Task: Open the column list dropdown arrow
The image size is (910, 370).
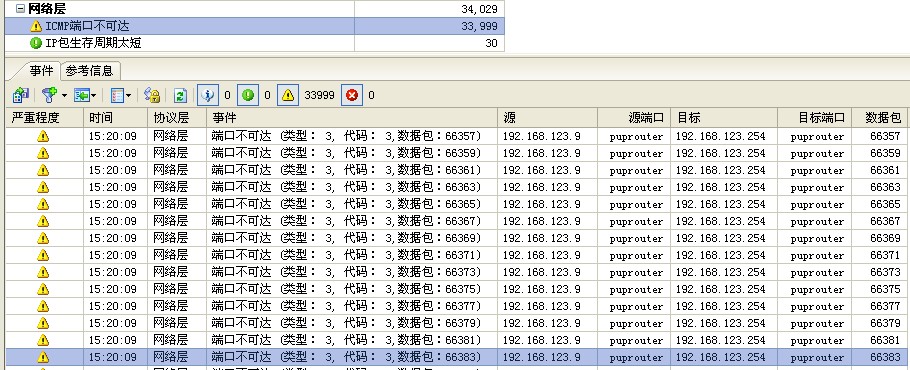Action: (x=128, y=95)
